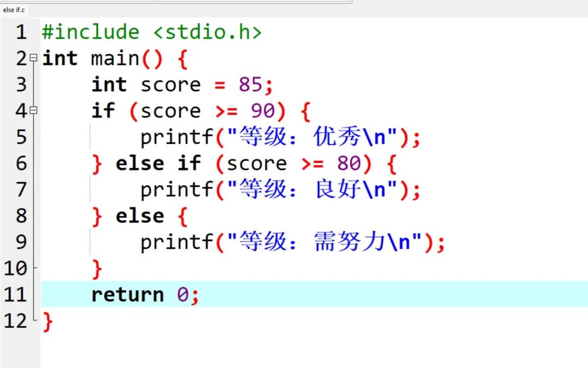Click the number 85 in score assignment

tap(250, 85)
